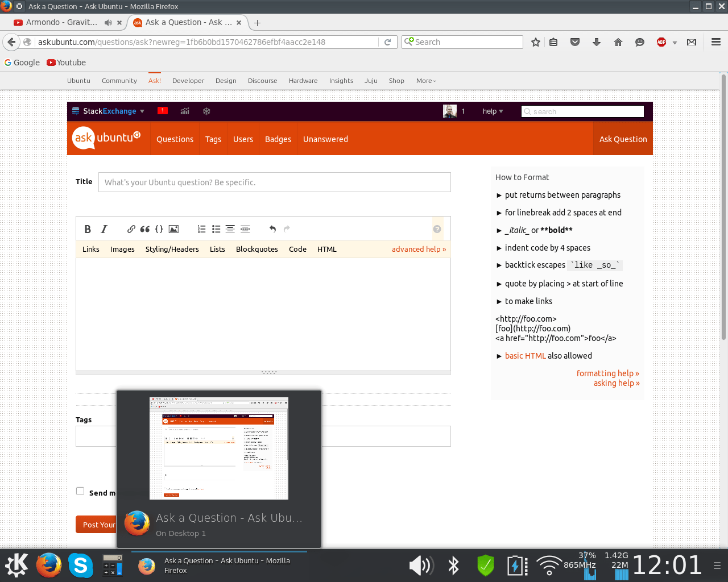Click inside the question Title field

click(275, 182)
